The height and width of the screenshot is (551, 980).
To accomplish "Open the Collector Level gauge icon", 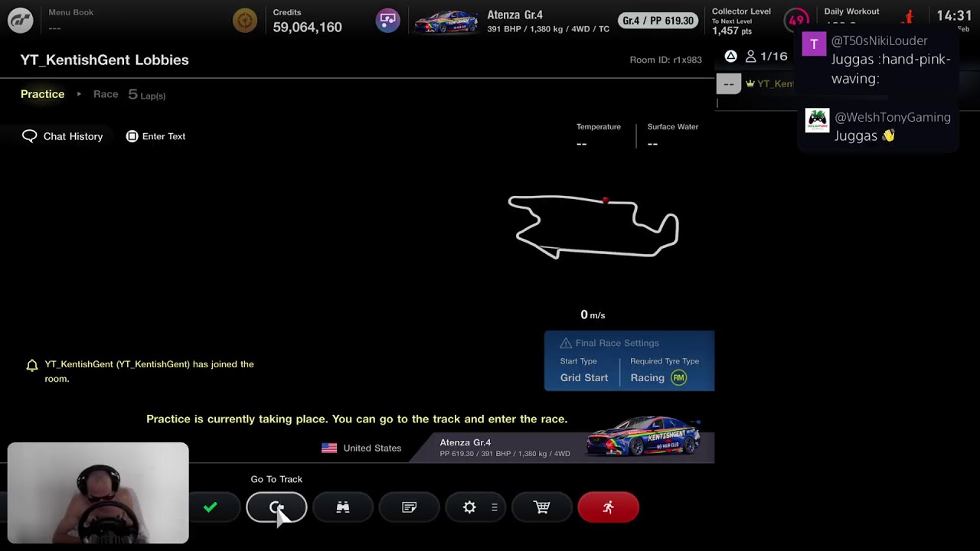I will [797, 21].
